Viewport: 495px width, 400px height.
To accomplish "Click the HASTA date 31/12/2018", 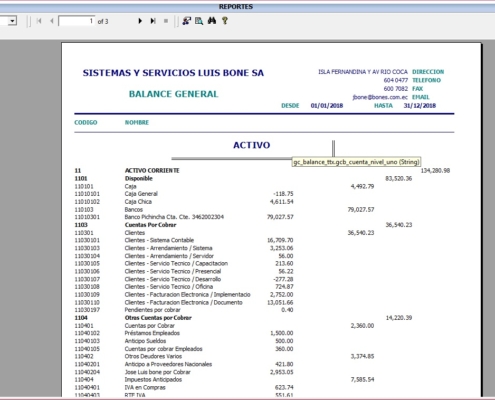I will [x=420, y=106].
